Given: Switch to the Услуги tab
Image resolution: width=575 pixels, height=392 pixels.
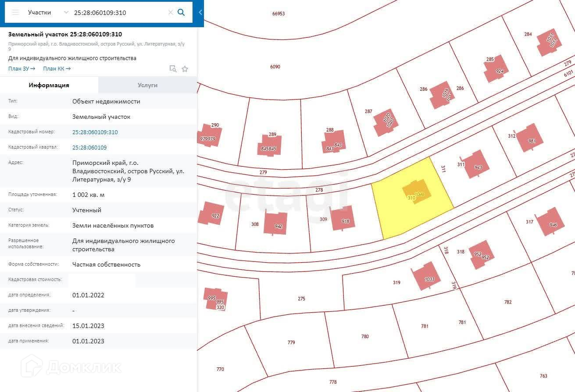Looking at the screenshot, I should pos(147,85).
